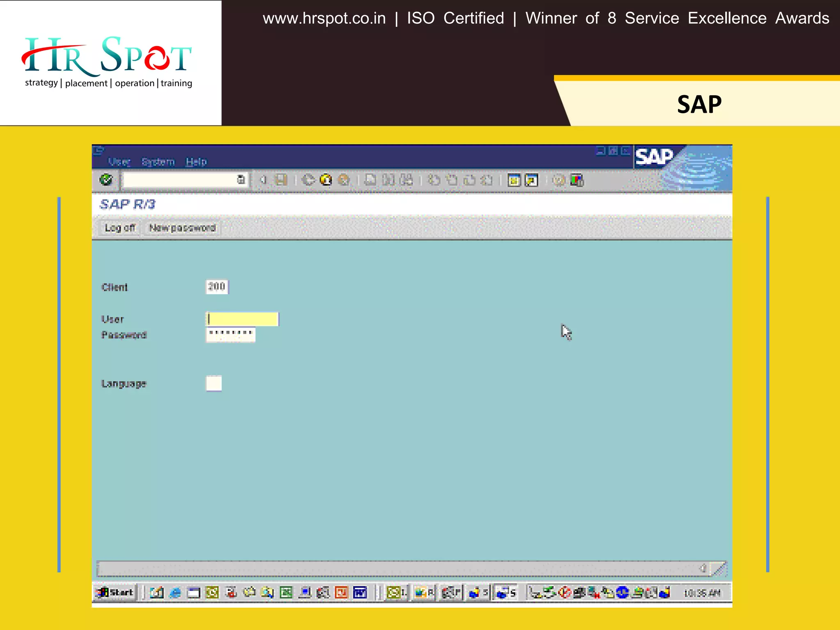The width and height of the screenshot is (840, 630).
Task: Click the Create New Session icon
Action: tap(514, 180)
